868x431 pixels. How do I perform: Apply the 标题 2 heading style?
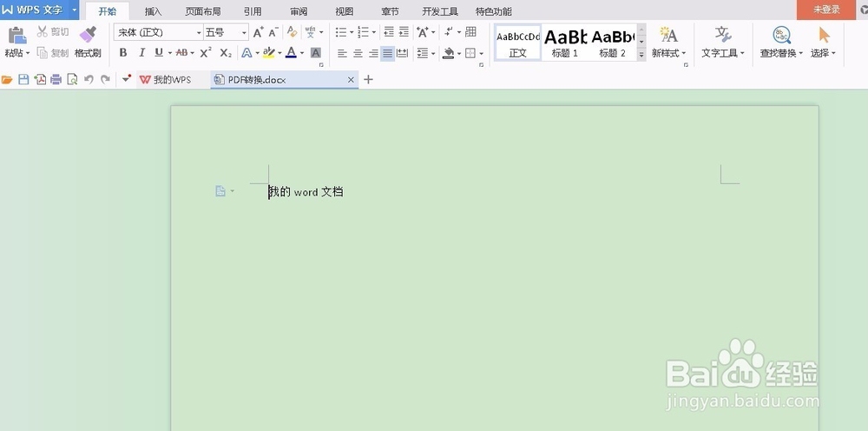tap(612, 43)
